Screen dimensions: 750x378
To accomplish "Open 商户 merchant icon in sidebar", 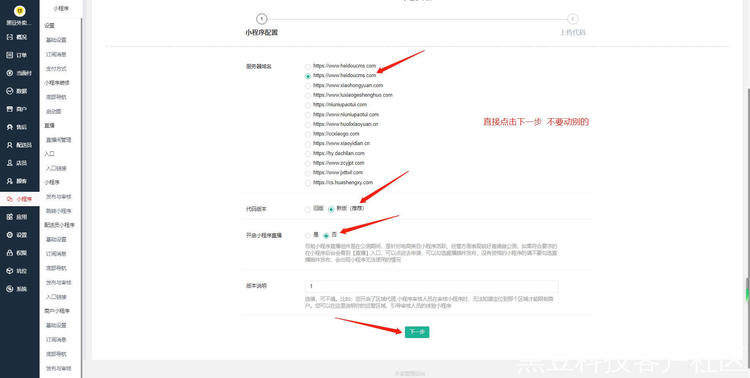I will pos(10,109).
